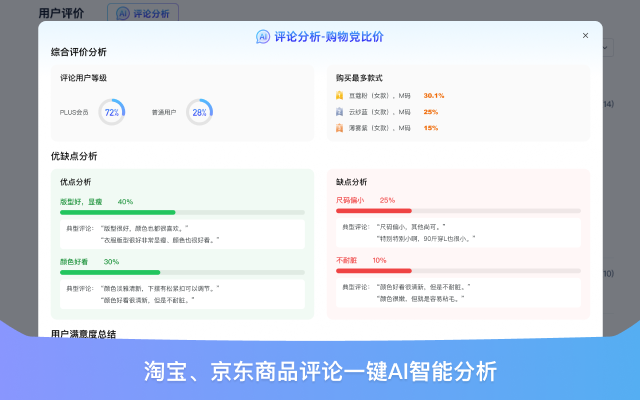Click the PLUS会员 72% ring chart
This screenshot has width=640, height=400.
[111, 112]
